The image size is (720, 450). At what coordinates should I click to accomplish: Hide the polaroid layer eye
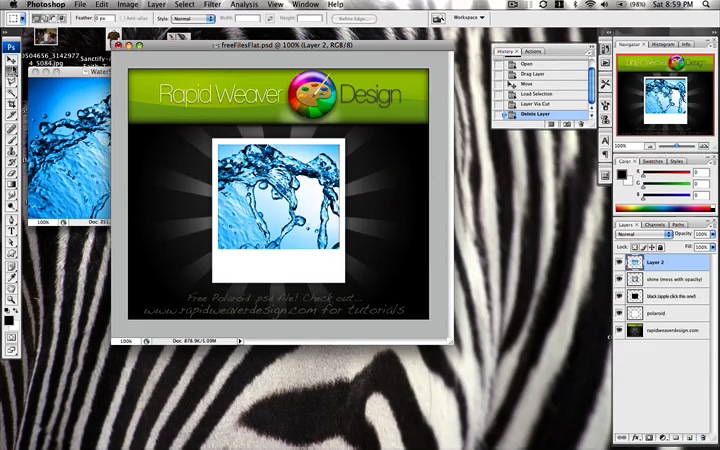[x=619, y=313]
